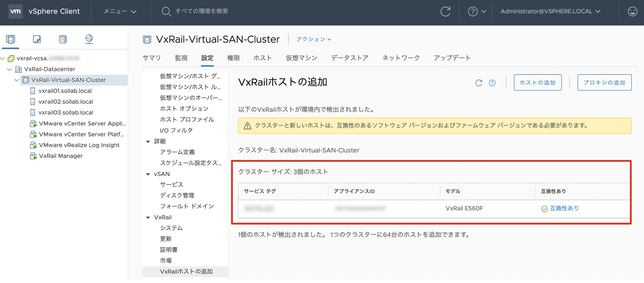
Task: Collapse the vxrail-vcsa tree node
Action: (x=3, y=58)
